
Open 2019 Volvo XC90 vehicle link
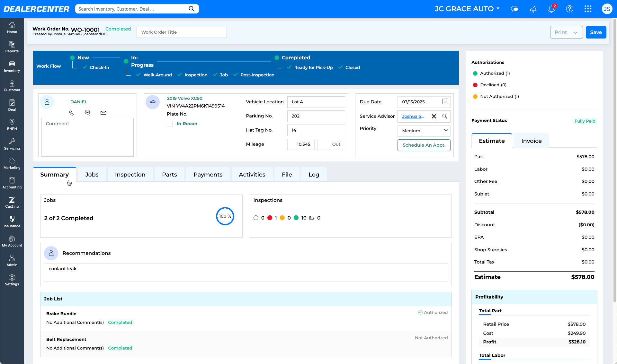point(184,98)
